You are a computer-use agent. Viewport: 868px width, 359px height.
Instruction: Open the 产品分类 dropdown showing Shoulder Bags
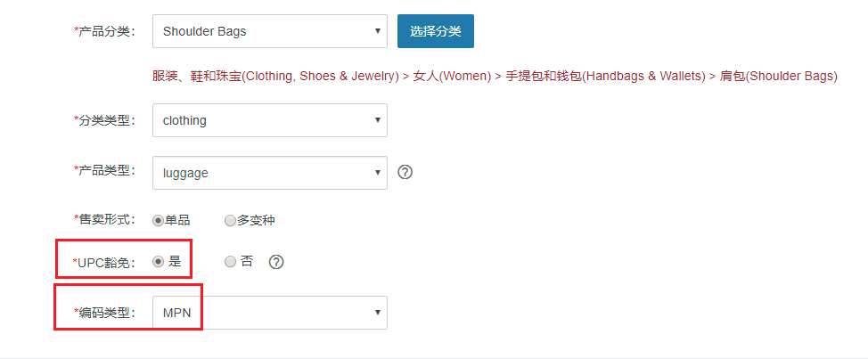[x=270, y=31]
